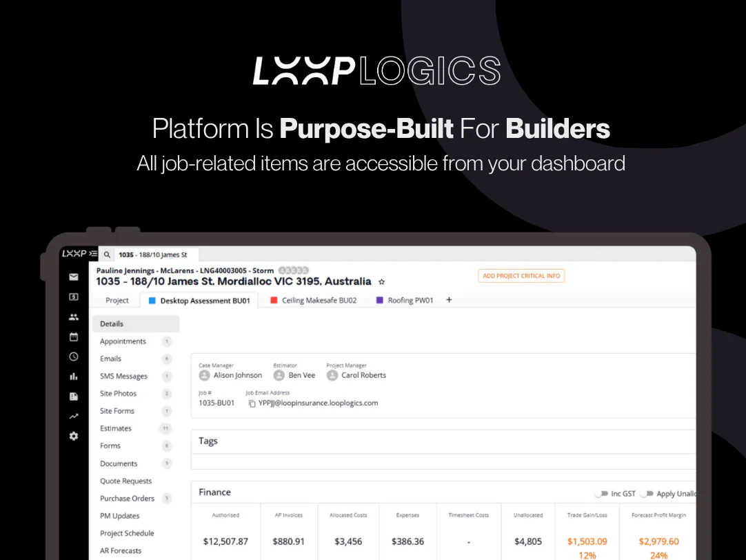Image resolution: width=746 pixels, height=560 pixels.
Task: Switch to Roofing PW01 tab
Action: tap(405, 300)
